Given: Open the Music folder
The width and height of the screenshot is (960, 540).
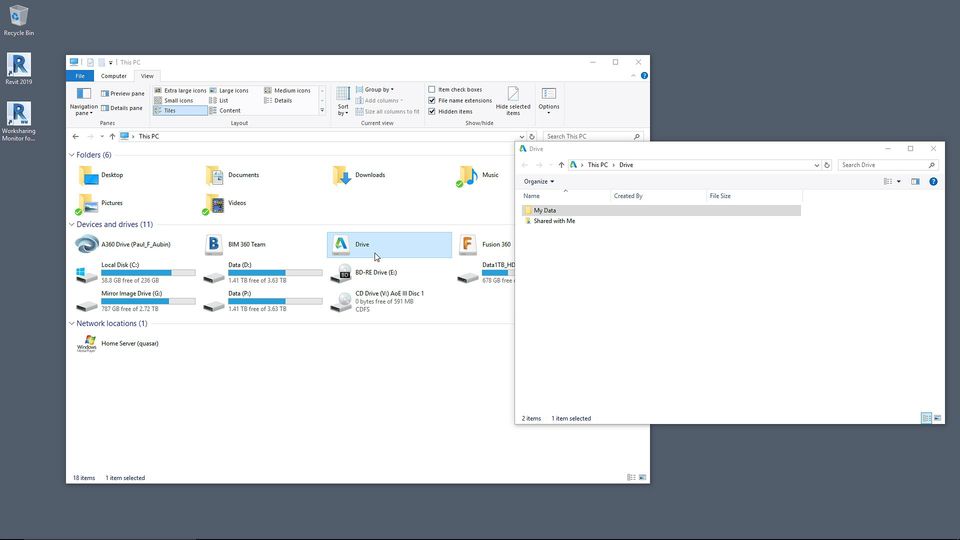Looking at the screenshot, I should [478, 175].
